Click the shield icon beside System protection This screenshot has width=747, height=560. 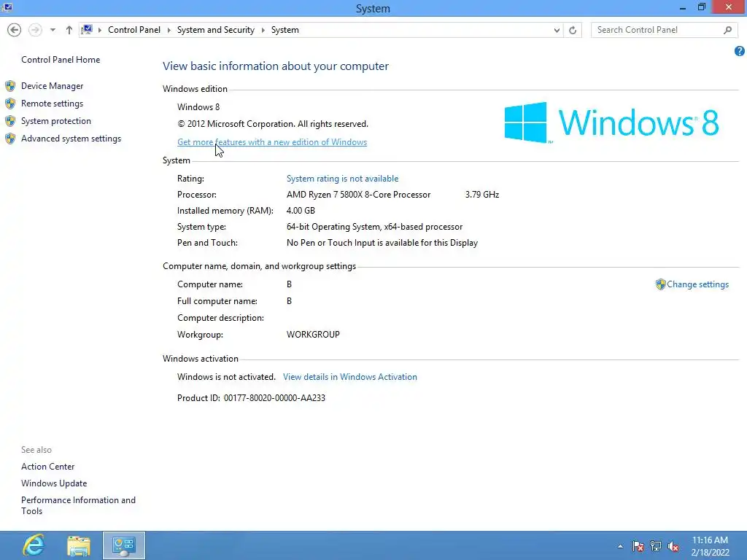coord(10,121)
